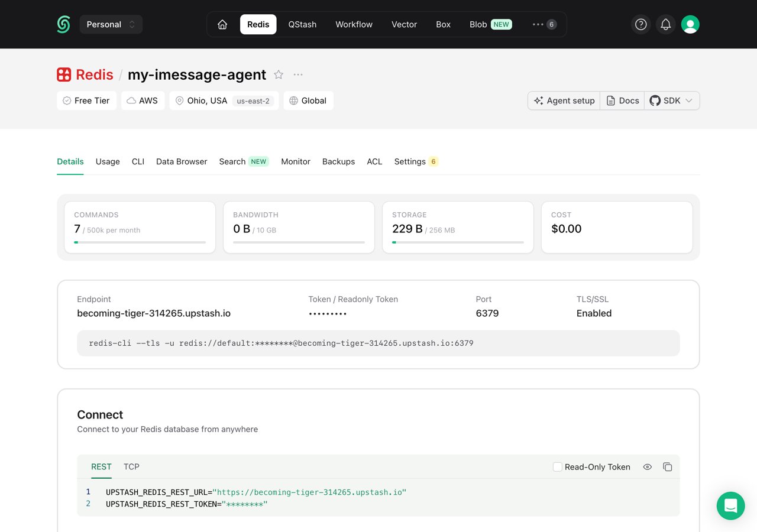Go to the home icon in navigation

(x=222, y=24)
